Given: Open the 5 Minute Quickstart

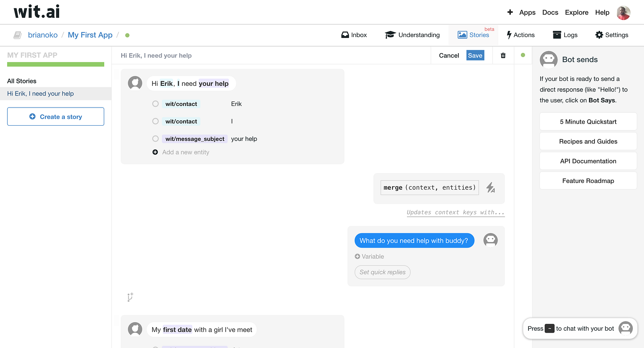Looking at the screenshot, I should tap(588, 122).
